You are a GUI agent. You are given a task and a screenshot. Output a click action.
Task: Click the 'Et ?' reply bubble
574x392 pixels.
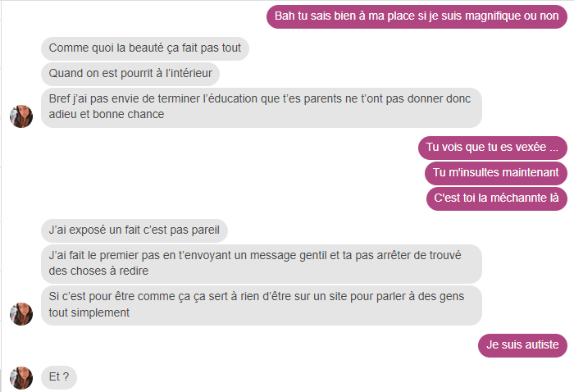click(59, 377)
